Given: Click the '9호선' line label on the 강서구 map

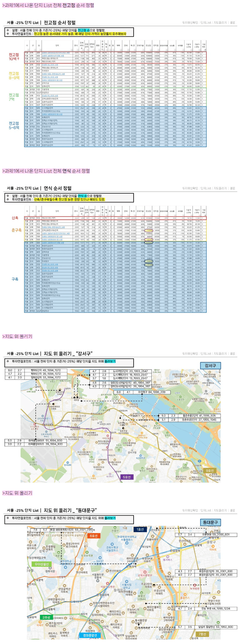Looking at the screenshot, I should pos(210,471).
